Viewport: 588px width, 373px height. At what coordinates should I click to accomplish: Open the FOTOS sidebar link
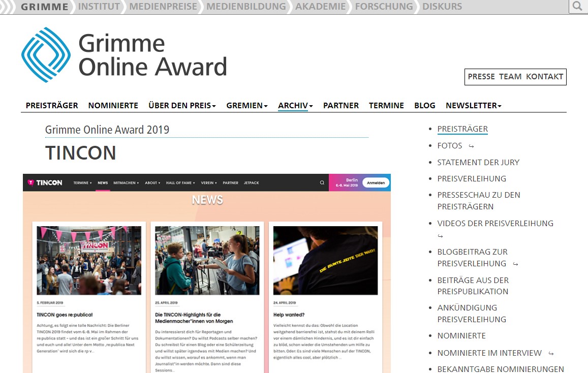[450, 145]
